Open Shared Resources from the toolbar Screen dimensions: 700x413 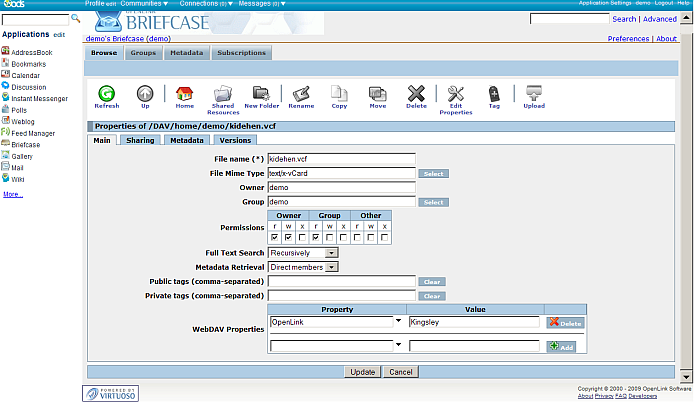[223, 93]
